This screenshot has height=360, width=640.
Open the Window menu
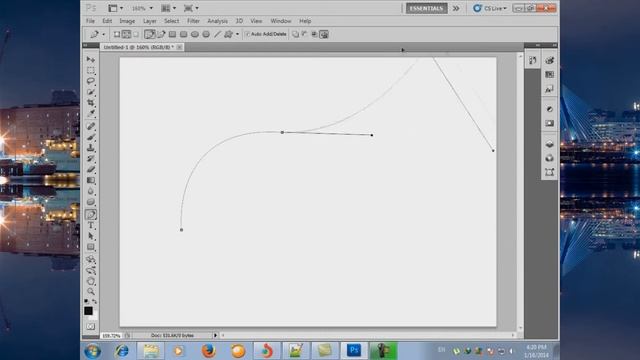pyautogui.click(x=281, y=21)
